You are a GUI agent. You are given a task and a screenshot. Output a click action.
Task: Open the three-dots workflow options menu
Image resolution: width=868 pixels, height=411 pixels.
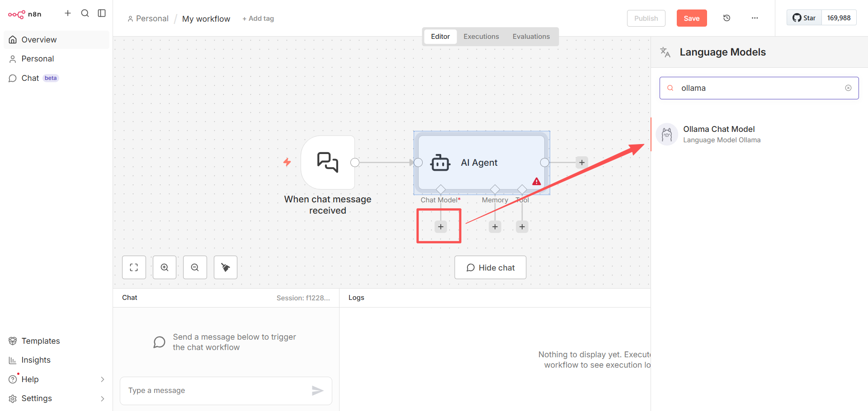click(x=755, y=18)
